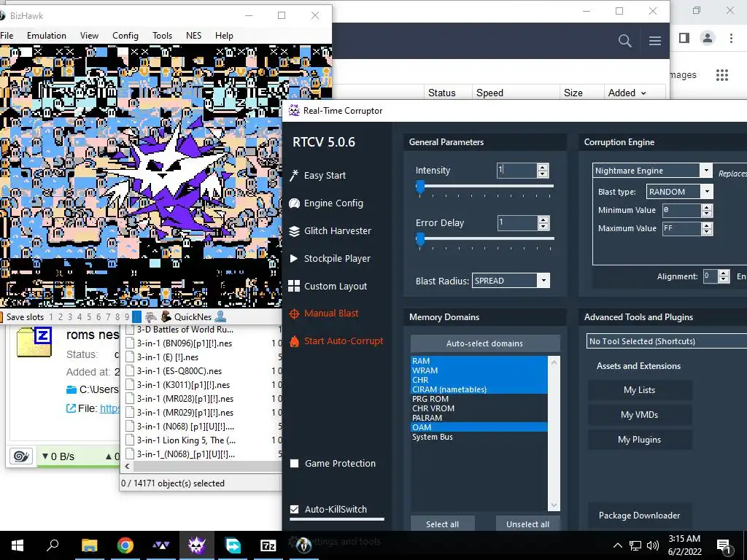Decrease Error Delay with down spinner arrow
This screenshot has height=560, width=747.
pyautogui.click(x=543, y=226)
